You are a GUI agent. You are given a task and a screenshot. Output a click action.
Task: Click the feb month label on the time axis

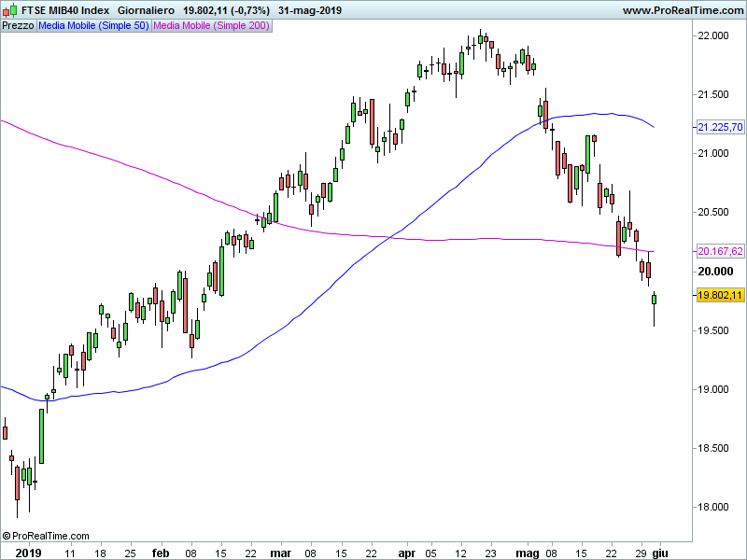coord(161,553)
